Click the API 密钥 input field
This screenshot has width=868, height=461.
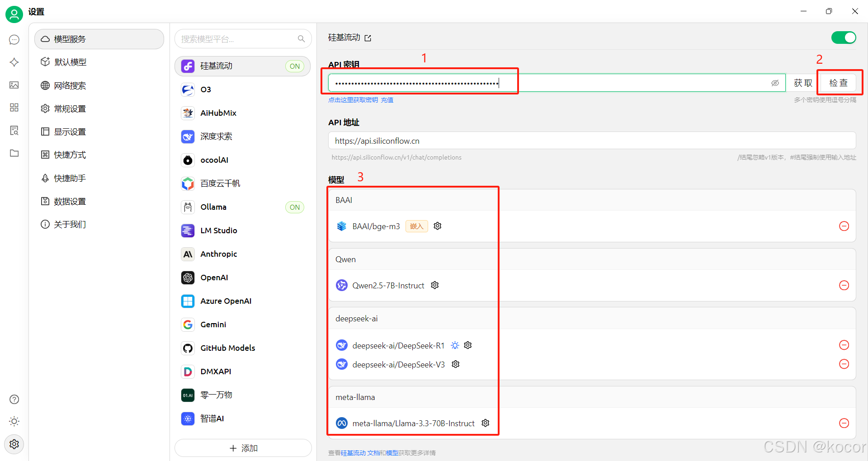(x=557, y=83)
